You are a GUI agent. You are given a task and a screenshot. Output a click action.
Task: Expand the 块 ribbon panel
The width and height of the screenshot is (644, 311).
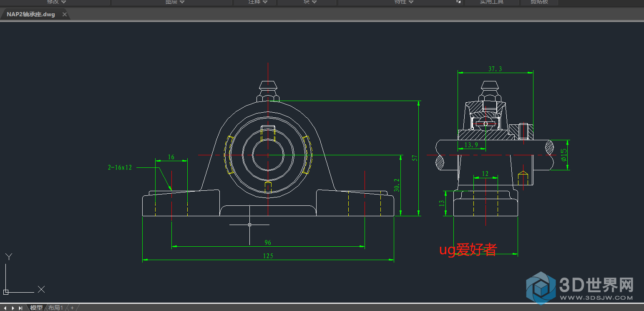pyautogui.click(x=310, y=2)
